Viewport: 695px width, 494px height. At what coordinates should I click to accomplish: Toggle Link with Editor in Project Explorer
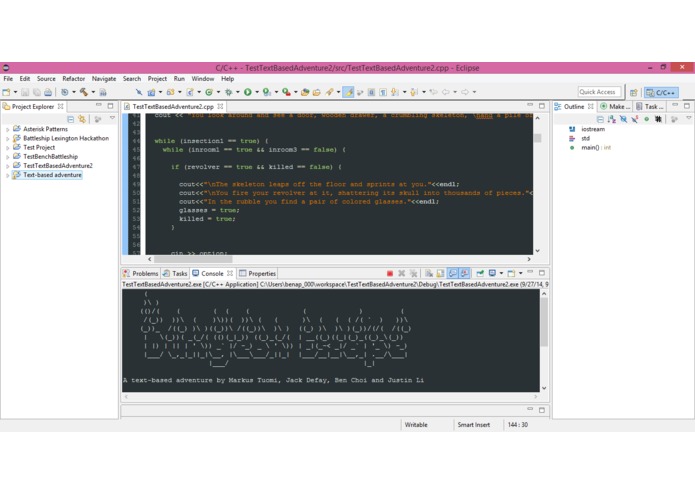[x=82, y=119]
